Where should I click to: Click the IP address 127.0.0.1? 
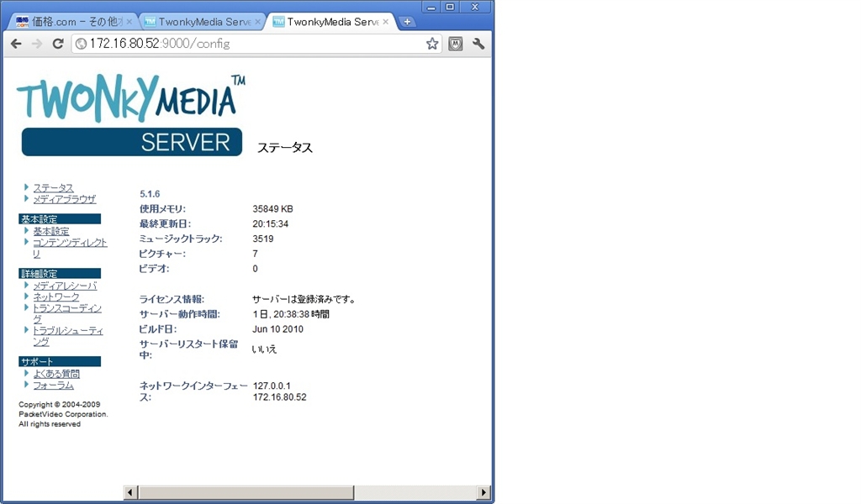coord(272,386)
